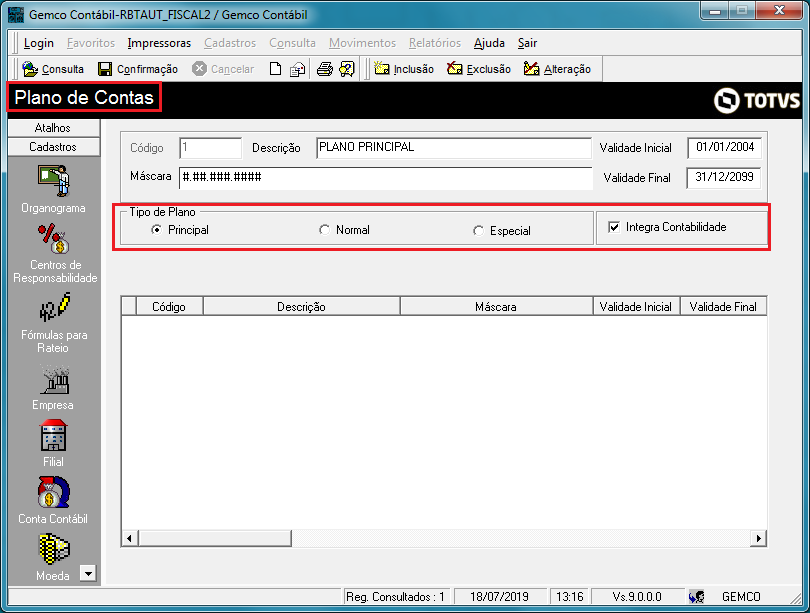810x613 pixels.
Task: Click 'Reg. Consultados : 1' status text
Action: (x=395, y=597)
